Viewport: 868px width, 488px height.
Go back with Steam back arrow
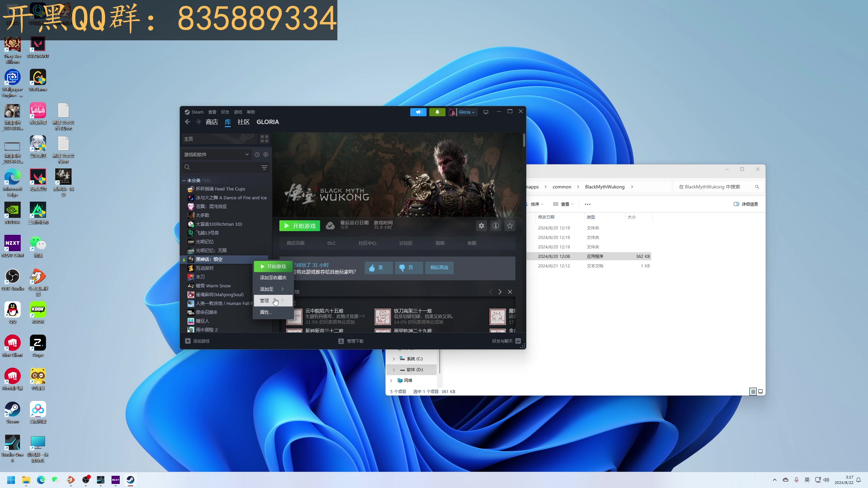click(188, 122)
